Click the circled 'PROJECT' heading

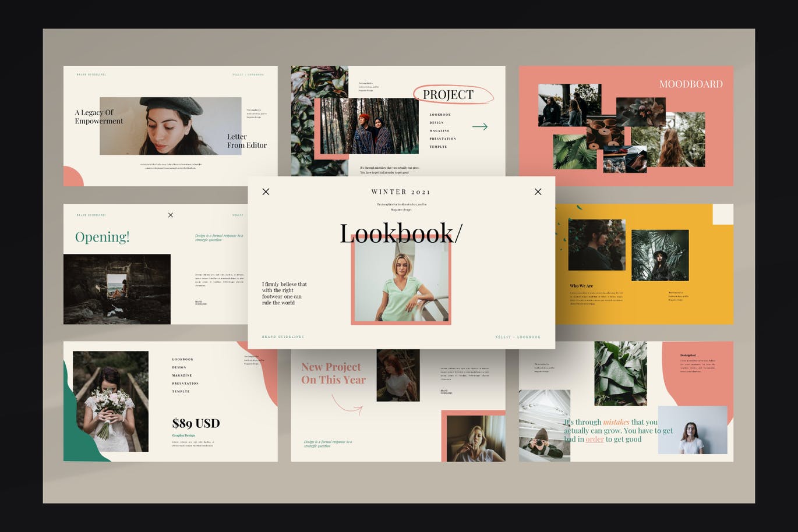coord(448,94)
